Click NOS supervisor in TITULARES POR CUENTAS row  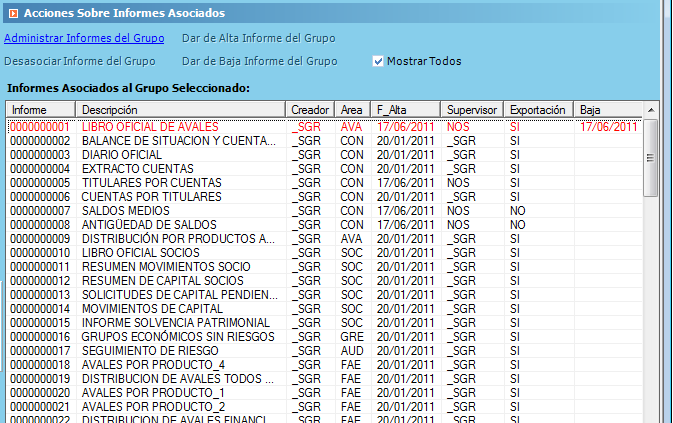pyautogui.click(x=458, y=183)
